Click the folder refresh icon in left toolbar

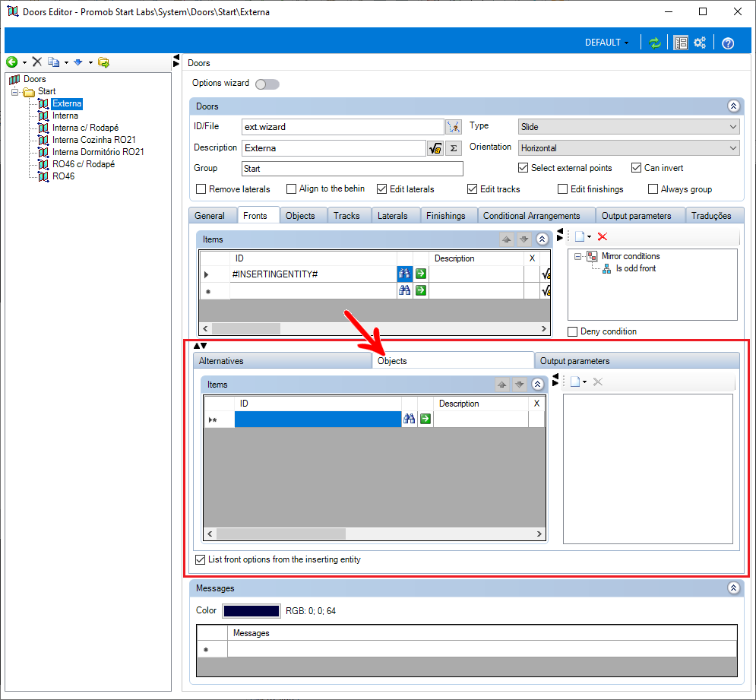tap(103, 62)
